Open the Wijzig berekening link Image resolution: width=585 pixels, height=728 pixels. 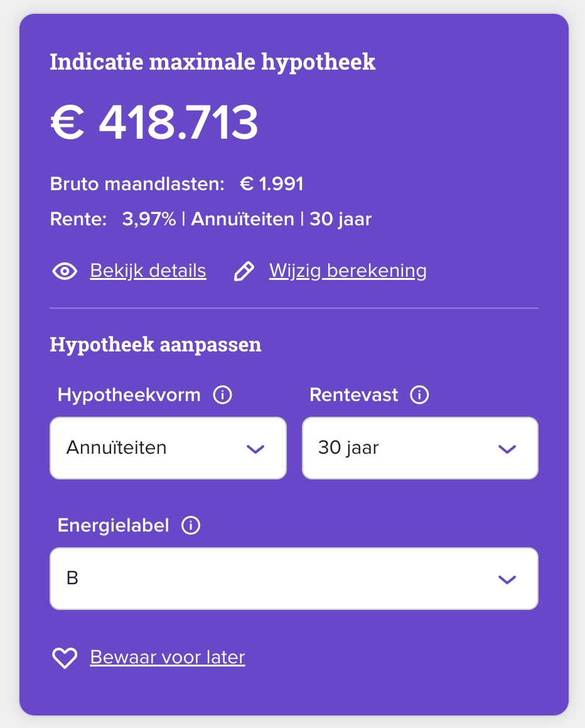[x=348, y=270]
